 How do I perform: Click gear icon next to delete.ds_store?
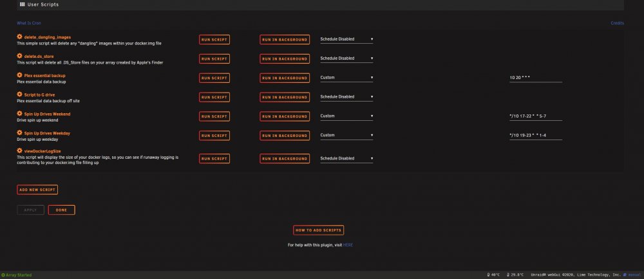pos(19,56)
